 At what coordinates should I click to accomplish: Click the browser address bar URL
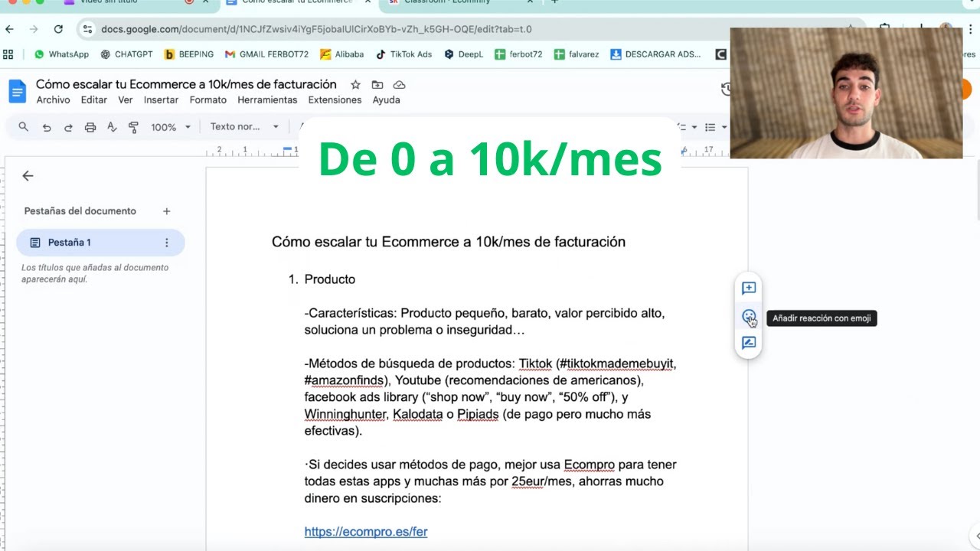click(x=316, y=29)
